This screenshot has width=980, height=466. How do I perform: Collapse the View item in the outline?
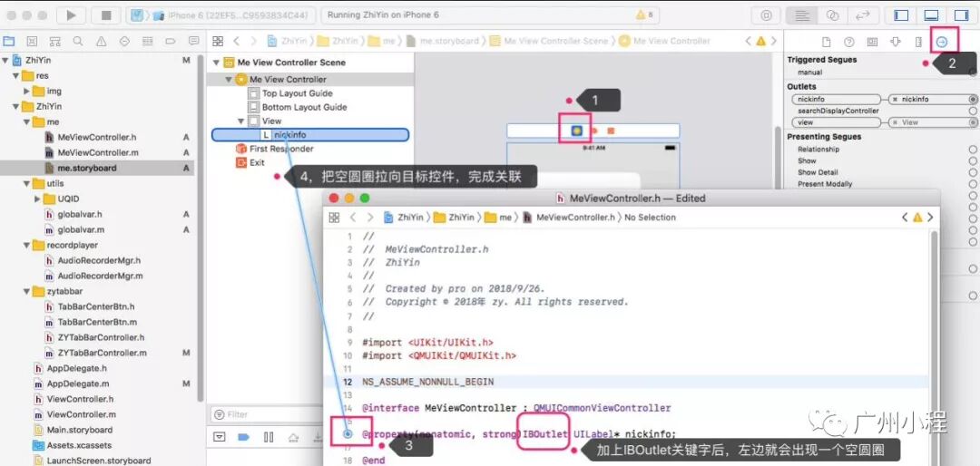pyautogui.click(x=241, y=121)
